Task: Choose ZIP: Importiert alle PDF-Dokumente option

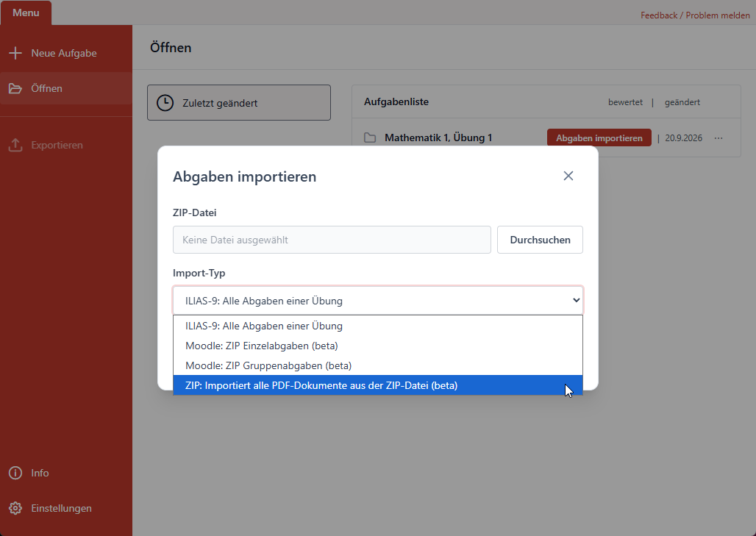Action: click(x=378, y=385)
